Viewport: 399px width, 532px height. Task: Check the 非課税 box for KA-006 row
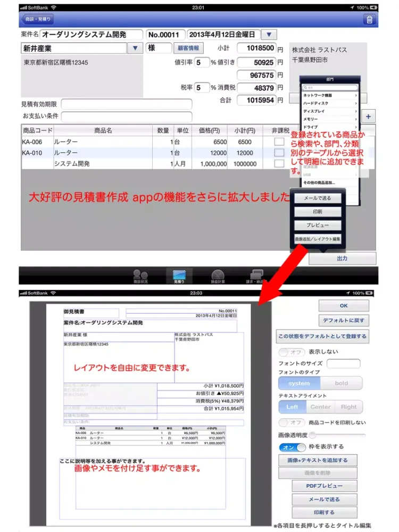(x=279, y=142)
